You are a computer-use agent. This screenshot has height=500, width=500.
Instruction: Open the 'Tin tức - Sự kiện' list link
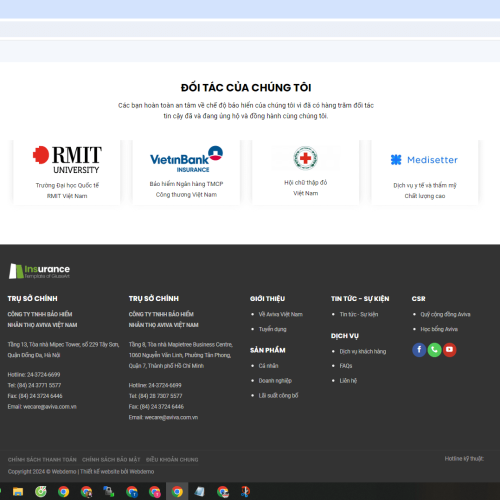pyautogui.click(x=359, y=314)
